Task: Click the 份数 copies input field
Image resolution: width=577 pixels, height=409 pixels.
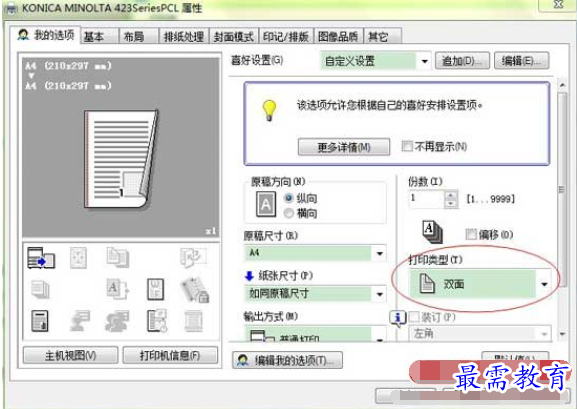Action: [x=426, y=199]
